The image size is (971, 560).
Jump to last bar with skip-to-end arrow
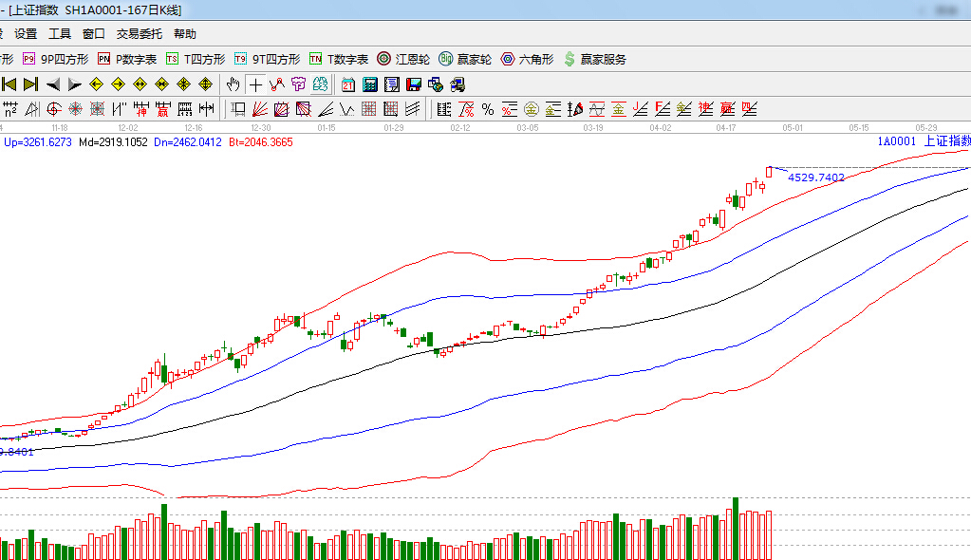30,84
